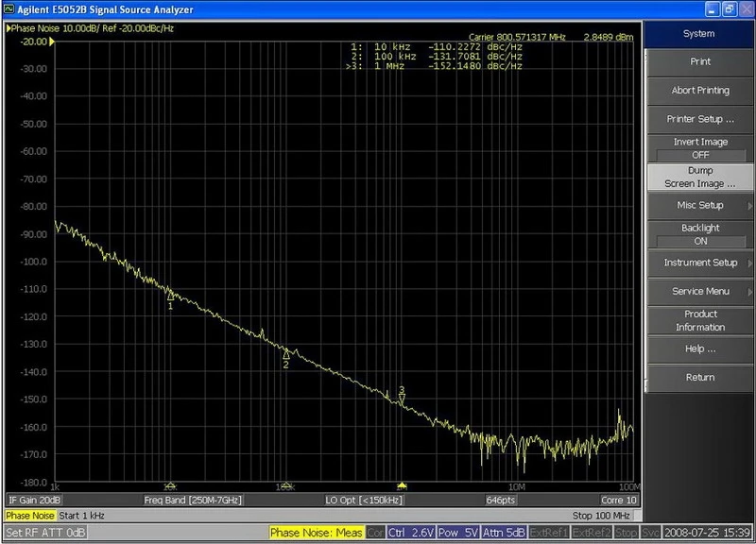Click 'Attn 5dB' status indicator
Image resolution: width=756 pixels, height=544 pixels.
click(504, 533)
